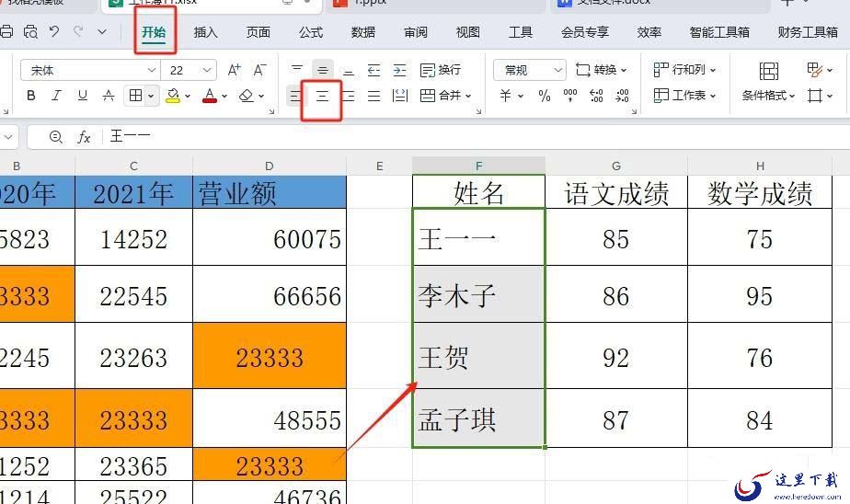Click the zoom magnifier icon in formula bar
850x504 pixels.
pos(55,137)
